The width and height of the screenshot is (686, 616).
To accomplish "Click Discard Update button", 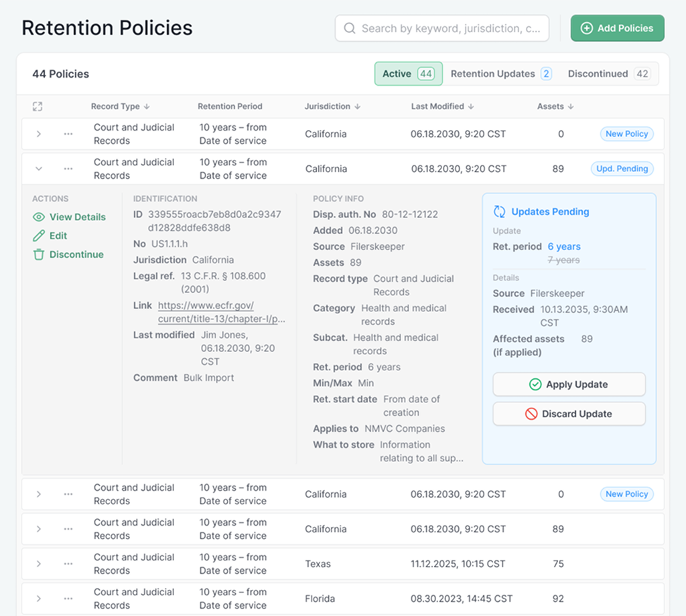I will [569, 414].
